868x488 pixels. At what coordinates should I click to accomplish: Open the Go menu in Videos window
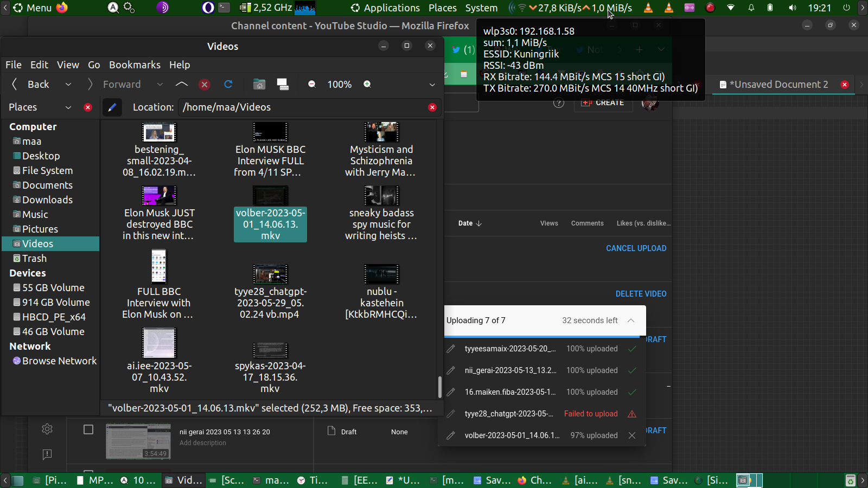(94, 65)
